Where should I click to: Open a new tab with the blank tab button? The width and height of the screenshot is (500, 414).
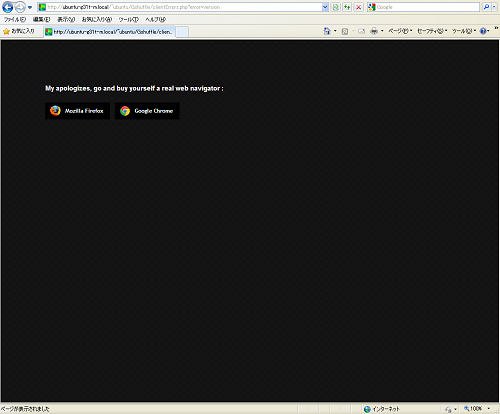(182, 32)
